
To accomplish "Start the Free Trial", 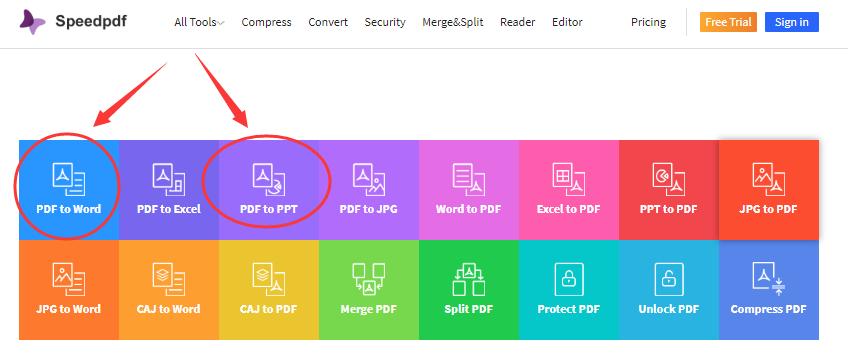I will click(x=728, y=22).
